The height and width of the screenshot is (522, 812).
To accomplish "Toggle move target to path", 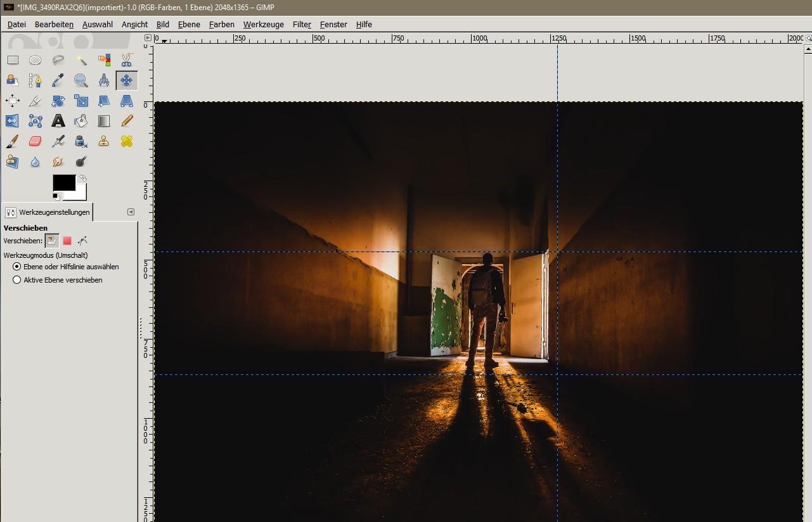I will pos(82,241).
